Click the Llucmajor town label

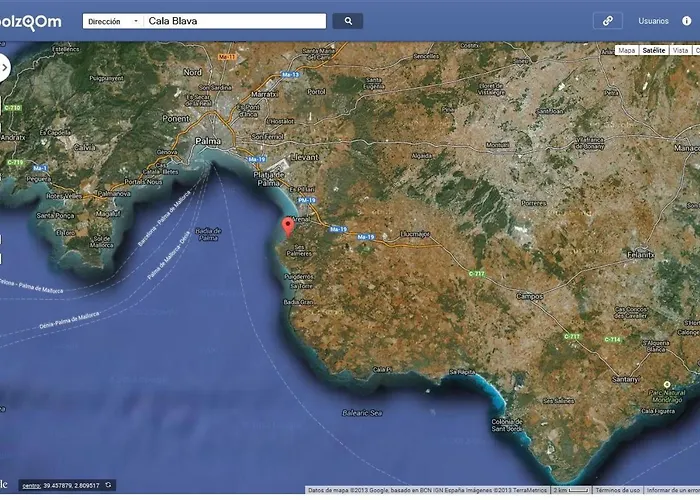415,233
